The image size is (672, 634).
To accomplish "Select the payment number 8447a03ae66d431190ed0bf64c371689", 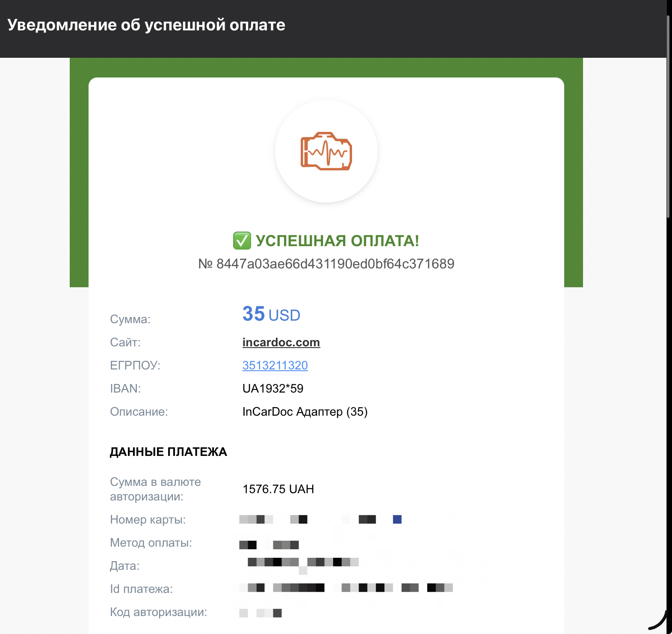I will click(335, 264).
